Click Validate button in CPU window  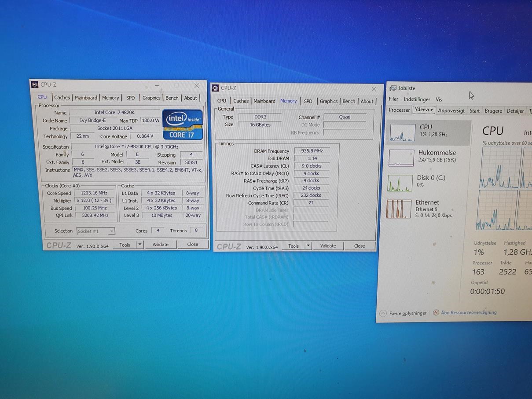160,245
